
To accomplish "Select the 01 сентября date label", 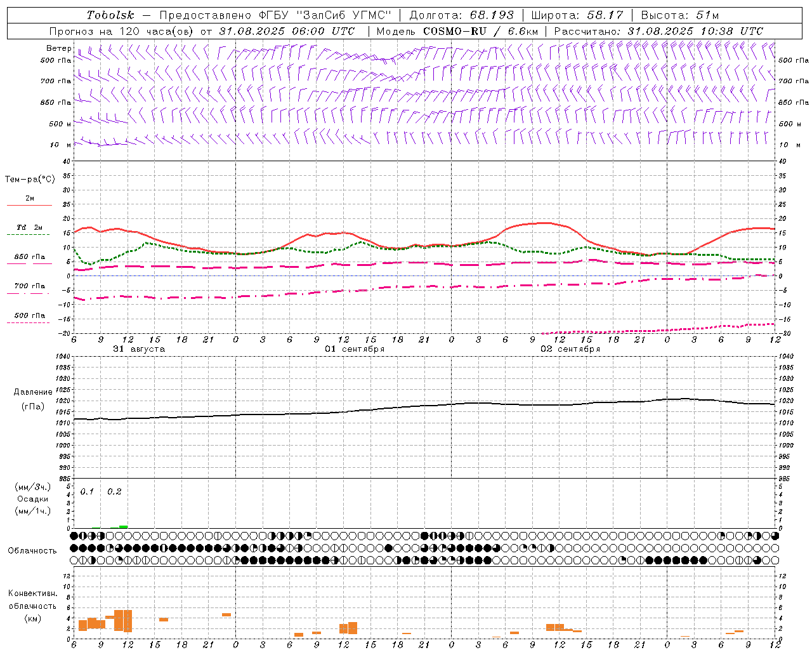I will (x=355, y=349).
